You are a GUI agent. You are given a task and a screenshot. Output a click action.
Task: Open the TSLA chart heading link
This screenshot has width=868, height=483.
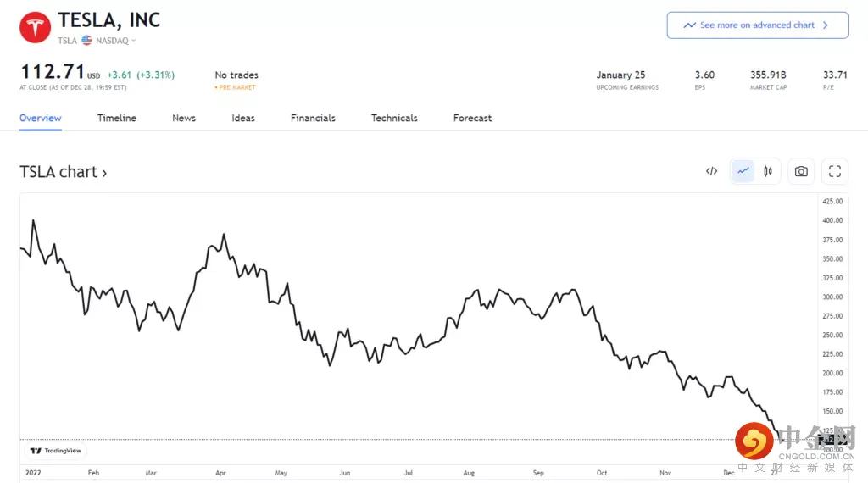[63, 172]
